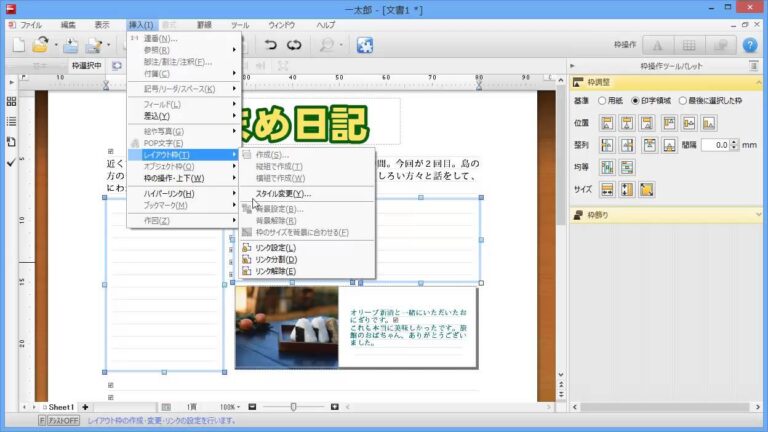Select the 印字領域 radio button

tap(635, 100)
